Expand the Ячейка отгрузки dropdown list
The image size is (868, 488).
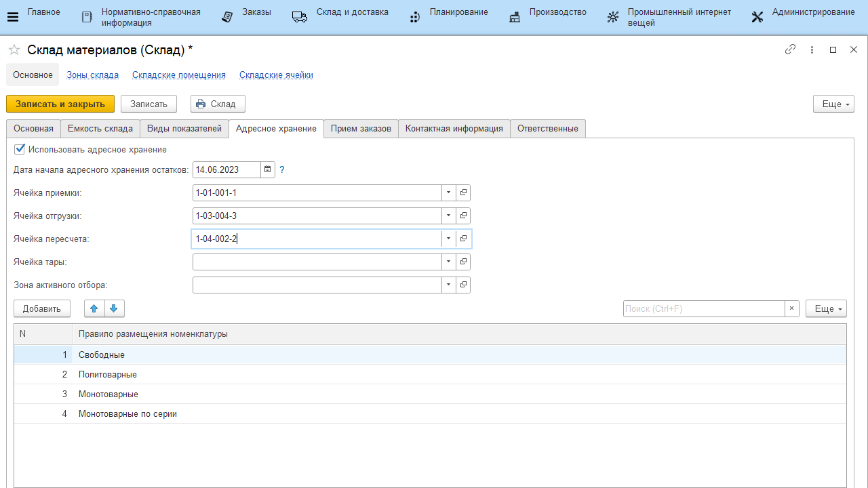click(x=448, y=216)
